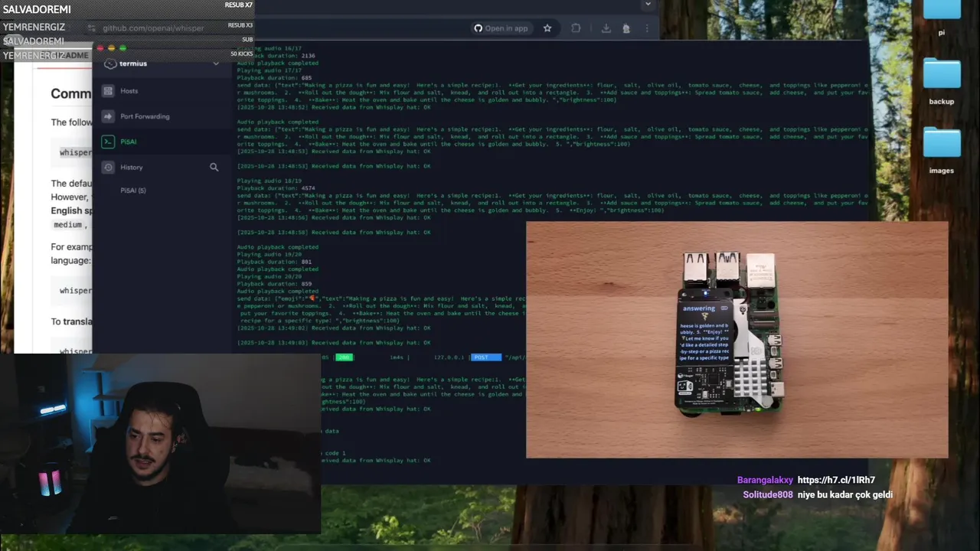Open the History clock icon in Termius
Screen dimensions: 980x551
tap(107, 167)
